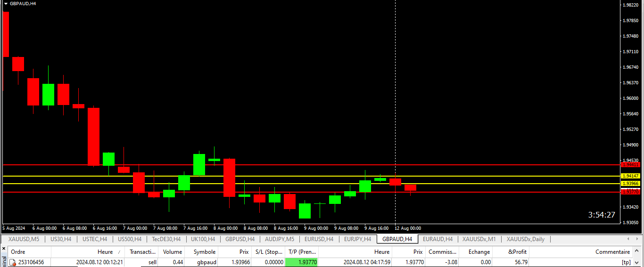Click the [tp] comment cell
The height and width of the screenshot is (267, 644).
[626, 262]
